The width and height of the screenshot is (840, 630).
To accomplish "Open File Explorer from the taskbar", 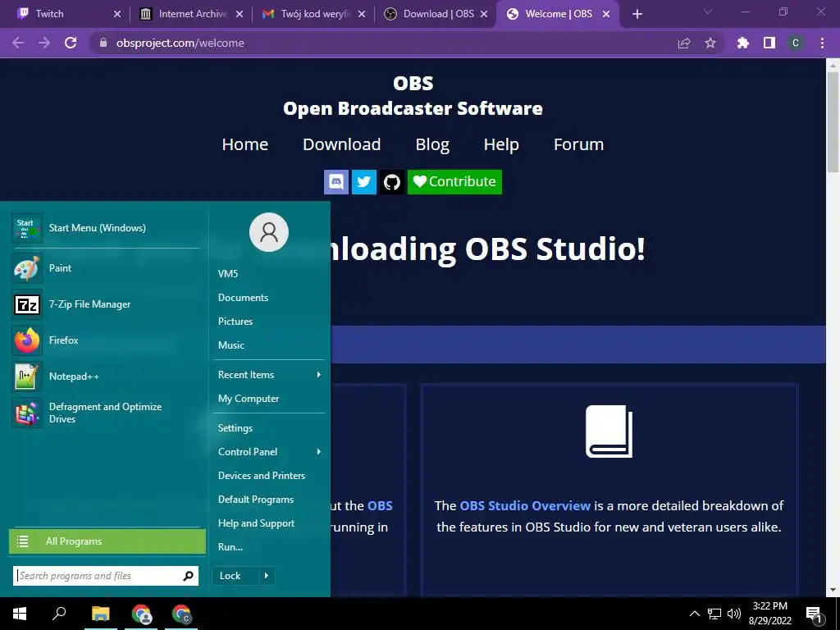I will tap(100, 614).
